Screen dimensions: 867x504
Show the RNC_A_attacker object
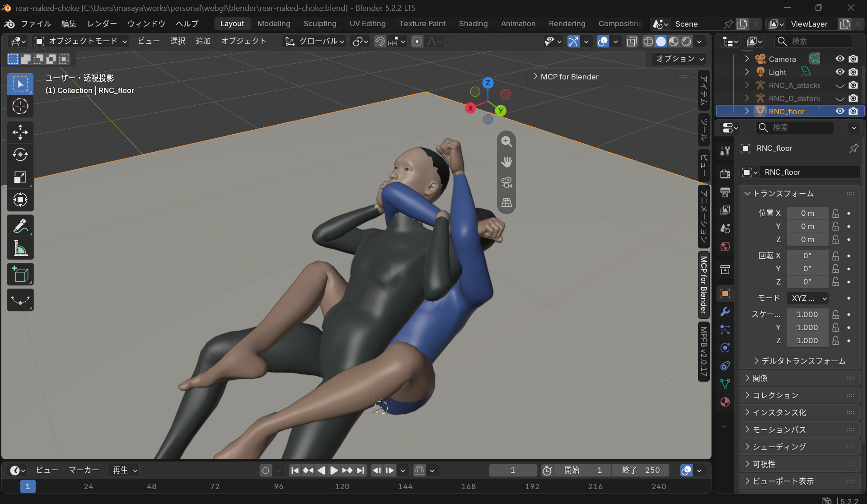tap(840, 85)
